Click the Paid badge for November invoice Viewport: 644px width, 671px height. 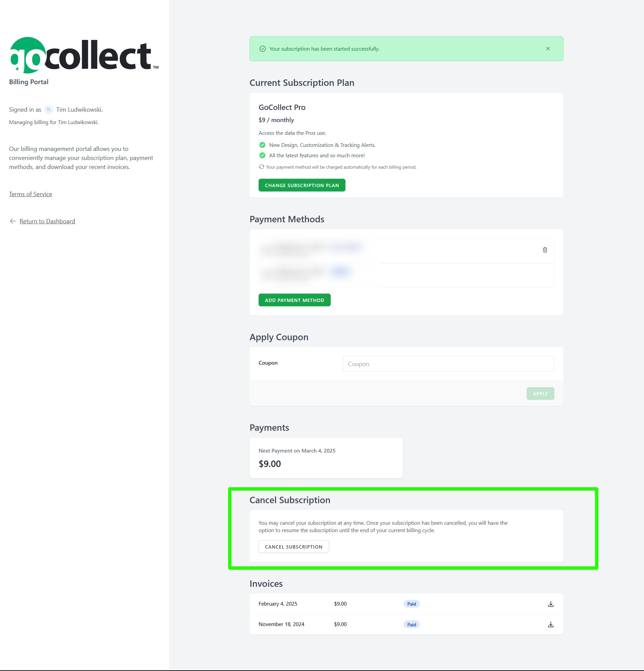point(412,624)
